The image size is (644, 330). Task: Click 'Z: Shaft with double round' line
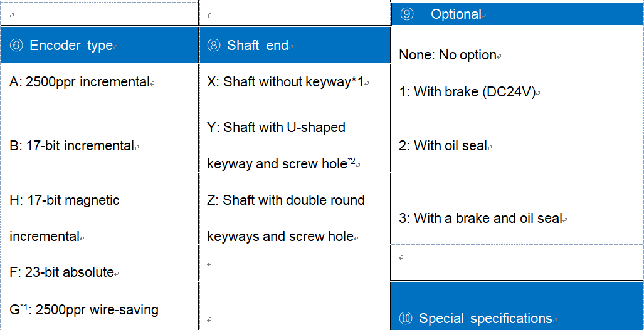click(x=286, y=200)
